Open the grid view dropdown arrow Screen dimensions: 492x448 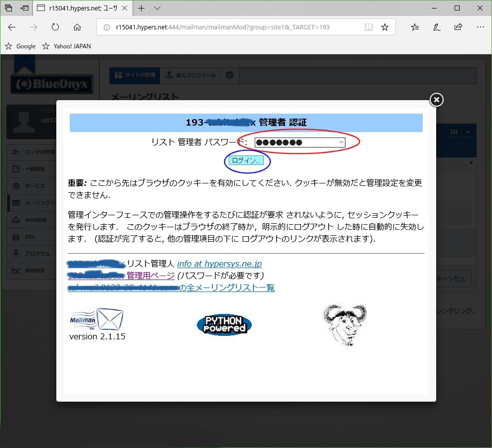(467, 131)
